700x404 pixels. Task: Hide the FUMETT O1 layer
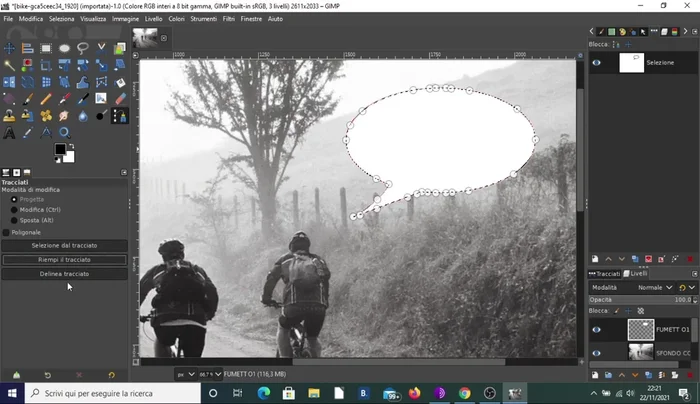pyautogui.click(x=597, y=329)
